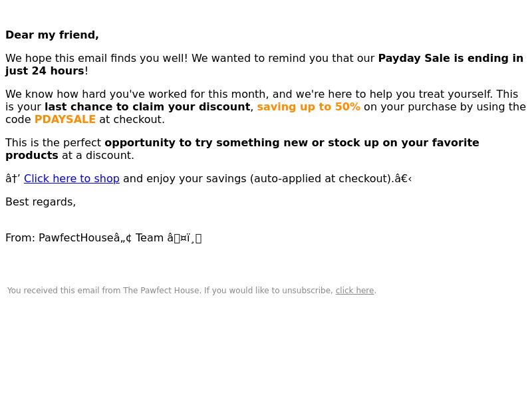Click '(auto-applied at checkout)' text
Screen dimensions: 532x399
(x=321, y=178)
